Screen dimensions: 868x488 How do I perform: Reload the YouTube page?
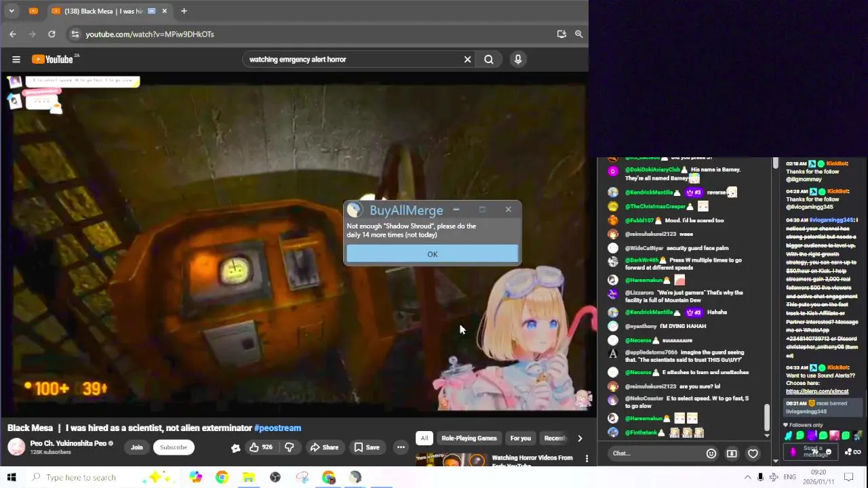pyautogui.click(x=52, y=34)
